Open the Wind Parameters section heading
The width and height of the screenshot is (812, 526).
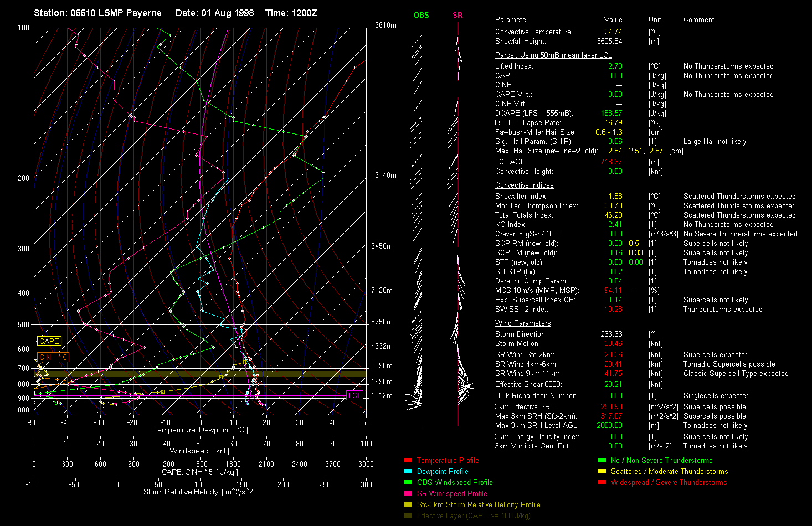(x=523, y=323)
